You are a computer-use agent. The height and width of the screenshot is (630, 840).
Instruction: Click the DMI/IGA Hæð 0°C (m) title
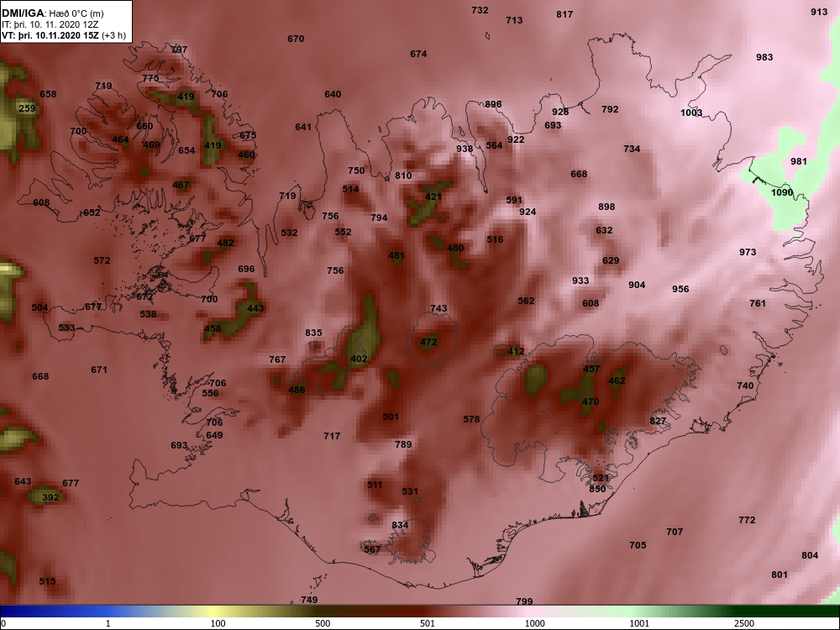pos(52,13)
